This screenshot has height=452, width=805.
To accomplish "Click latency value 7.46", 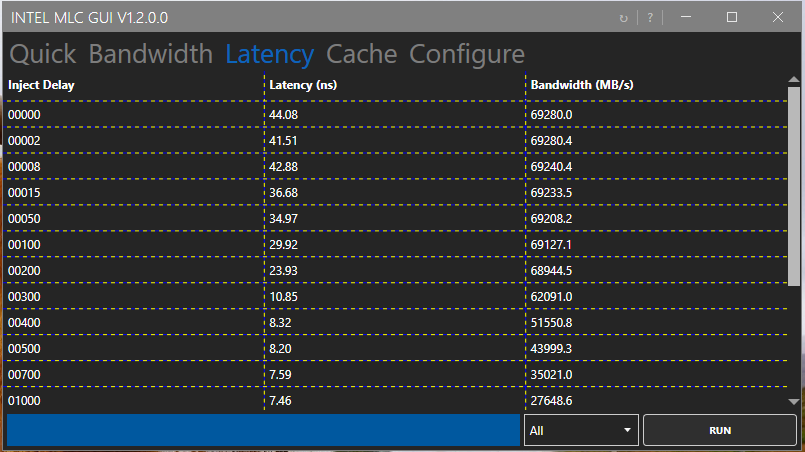I will pyautogui.click(x=280, y=401).
